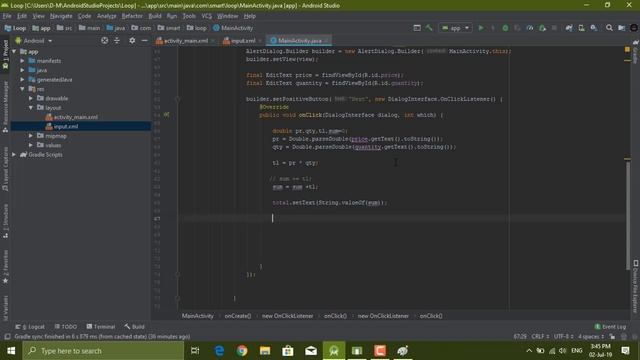Click scroll from source target icon

pyautogui.click(x=104, y=40)
